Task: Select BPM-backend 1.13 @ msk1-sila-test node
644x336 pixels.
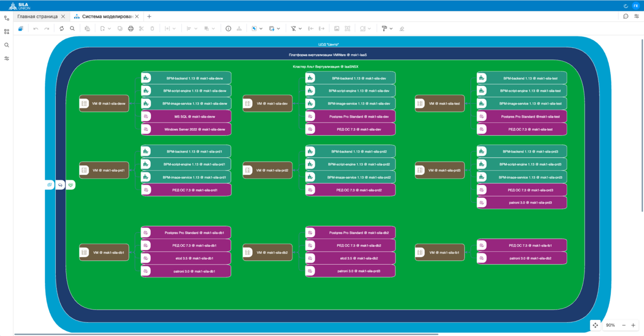Action: point(522,78)
